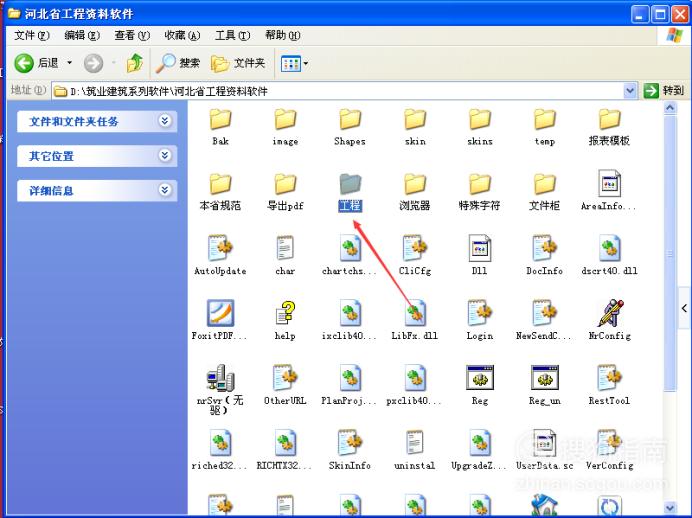The width and height of the screenshot is (692, 518).
Task: Select the 特殊字符 folder
Action: (x=480, y=191)
